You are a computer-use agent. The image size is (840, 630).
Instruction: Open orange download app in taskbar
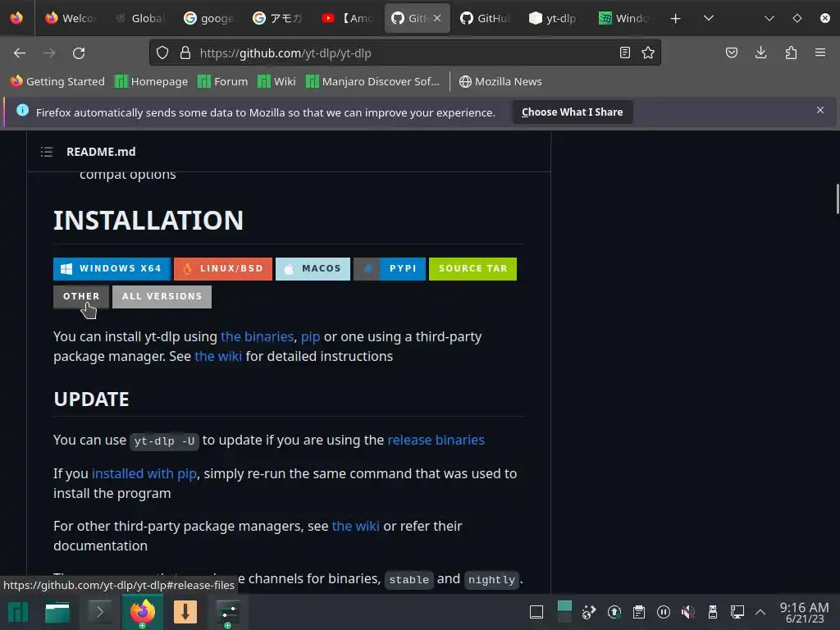coord(185,612)
